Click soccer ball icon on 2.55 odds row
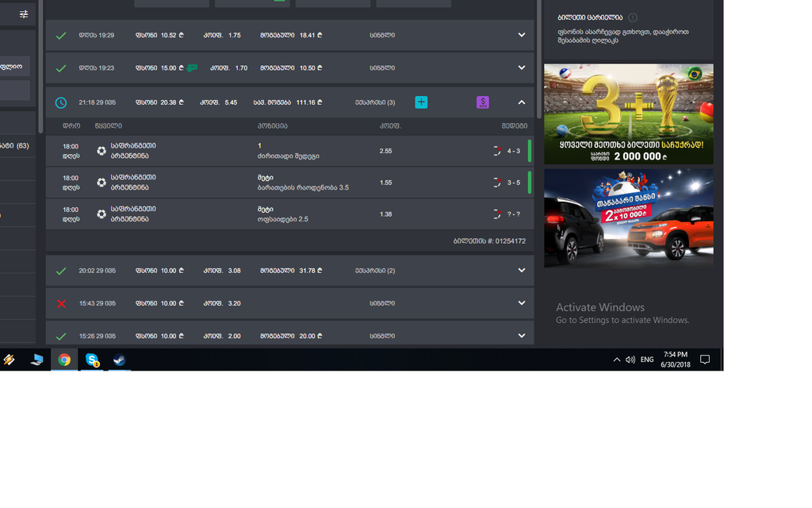Image resolution: width=812 pixels, height=508 pixels. point(101,151)
